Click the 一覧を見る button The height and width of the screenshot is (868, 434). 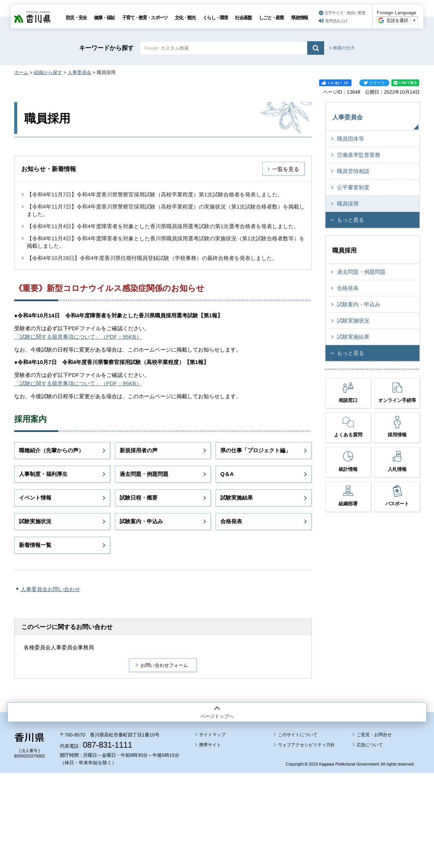[x=283, y=169]
